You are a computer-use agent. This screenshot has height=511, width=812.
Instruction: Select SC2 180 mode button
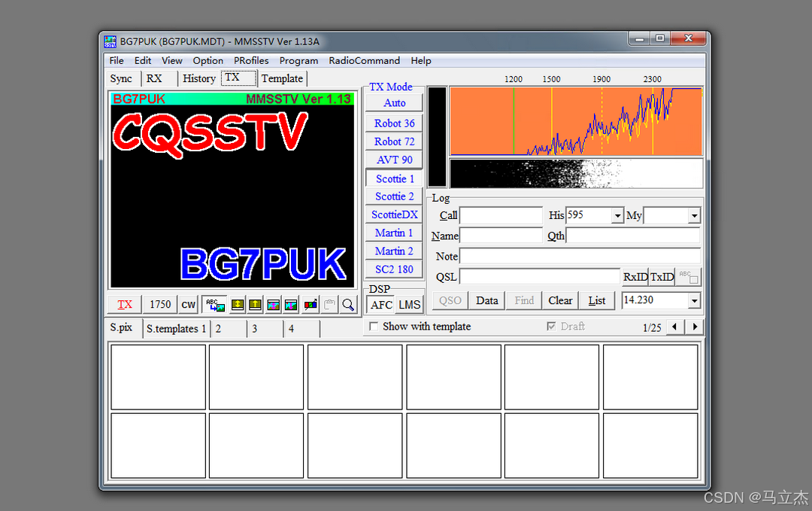395,269
